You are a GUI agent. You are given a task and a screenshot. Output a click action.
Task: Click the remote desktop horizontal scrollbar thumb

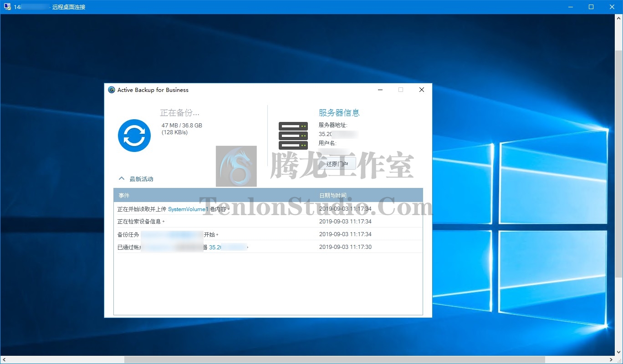335,360
